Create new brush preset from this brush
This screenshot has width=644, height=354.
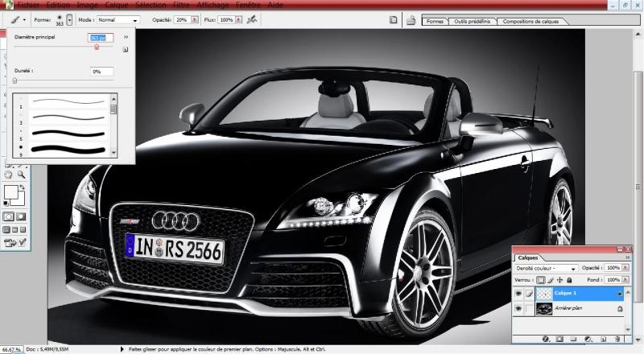click(126, 49)
